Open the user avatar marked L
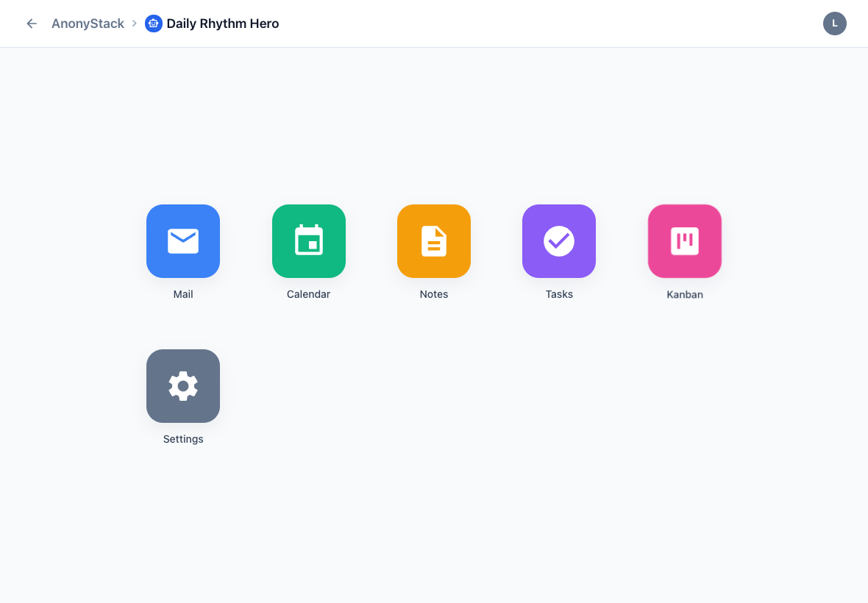Image resolution: width=868 pixels, height=603 pixels. pos(834,24)
